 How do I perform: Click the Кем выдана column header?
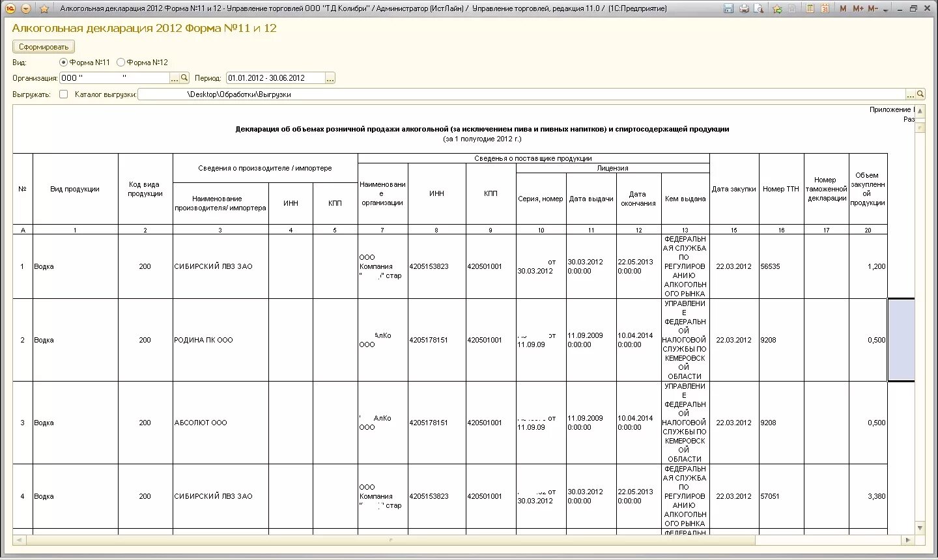[685, 199]
